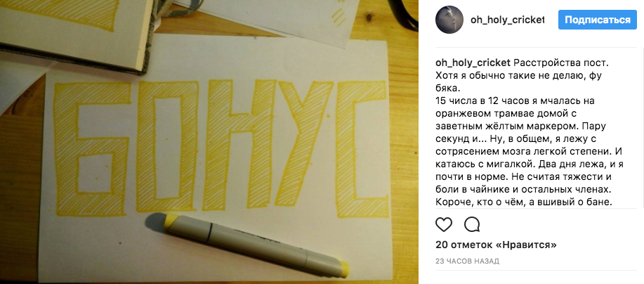644x284 pixels.
Task: Click the blue Подписаться button
Action: tap(597, 20)
